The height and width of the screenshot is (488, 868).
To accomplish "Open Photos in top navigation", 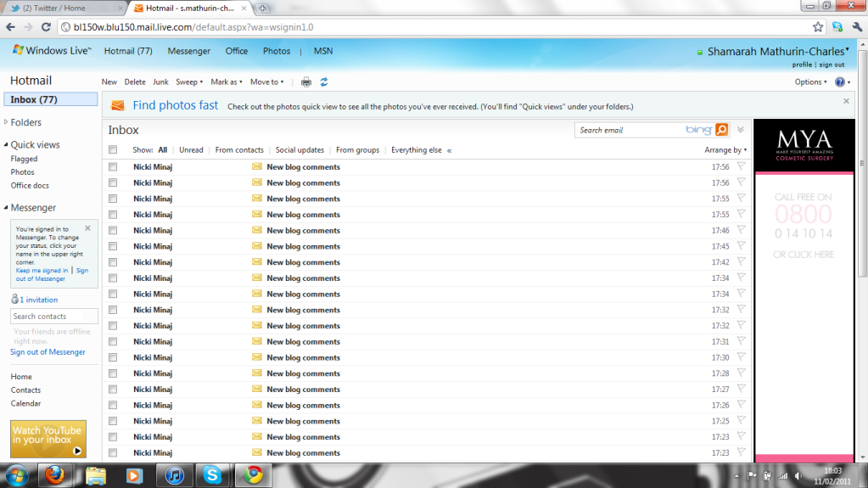I will click(x=277, y=51).
